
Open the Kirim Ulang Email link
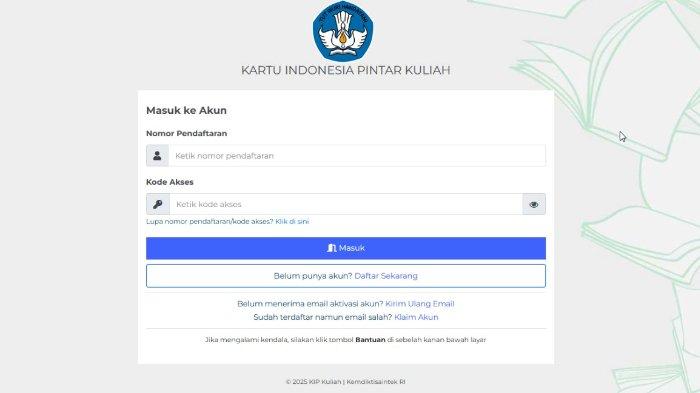tap(420, 304)
